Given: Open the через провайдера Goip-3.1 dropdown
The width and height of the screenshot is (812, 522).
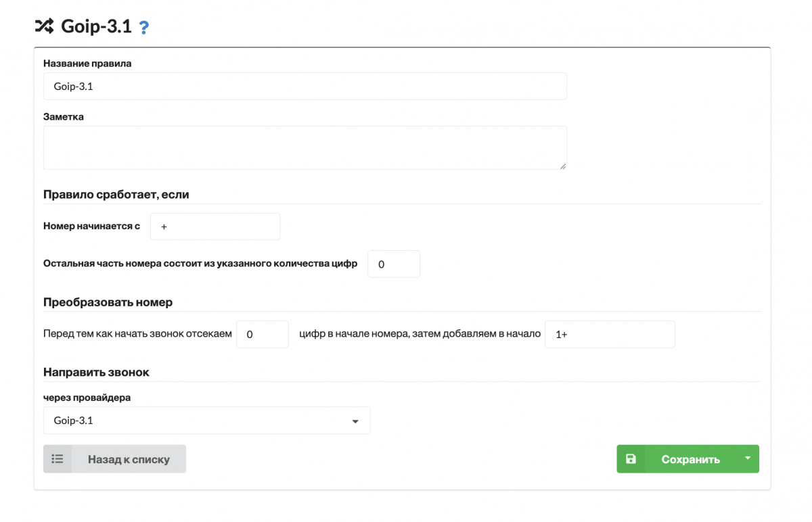Looking at the screenshot, I should (x=207, y=420).
